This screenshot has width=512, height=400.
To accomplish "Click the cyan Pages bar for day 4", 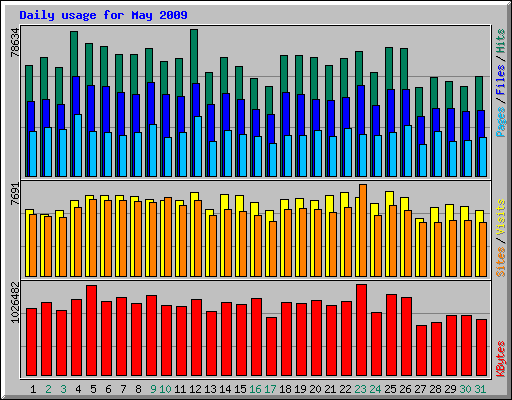I will point(78,145).
